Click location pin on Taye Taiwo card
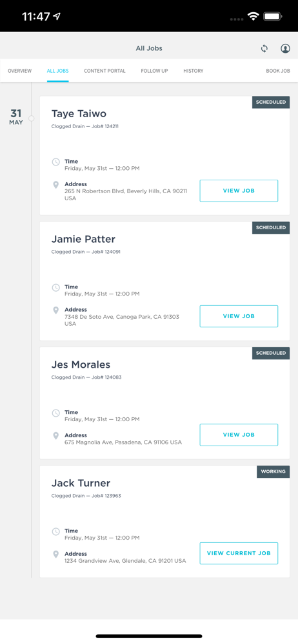This screenshot has height=644, width=298. tap(55, 185)
